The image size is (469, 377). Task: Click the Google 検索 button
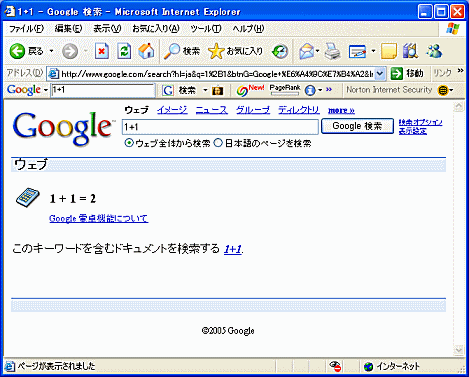[x=357, y=126]
